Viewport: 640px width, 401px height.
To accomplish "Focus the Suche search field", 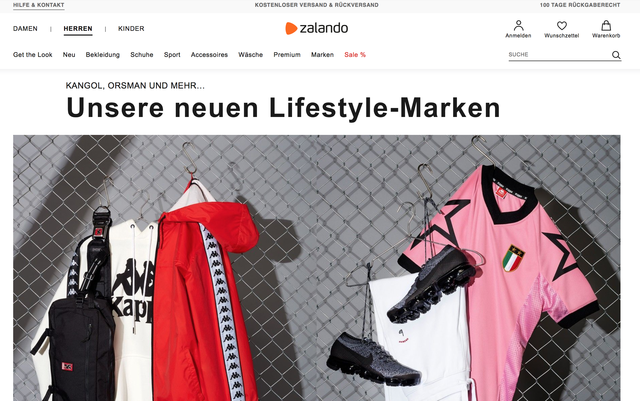I will pos(559,55).
